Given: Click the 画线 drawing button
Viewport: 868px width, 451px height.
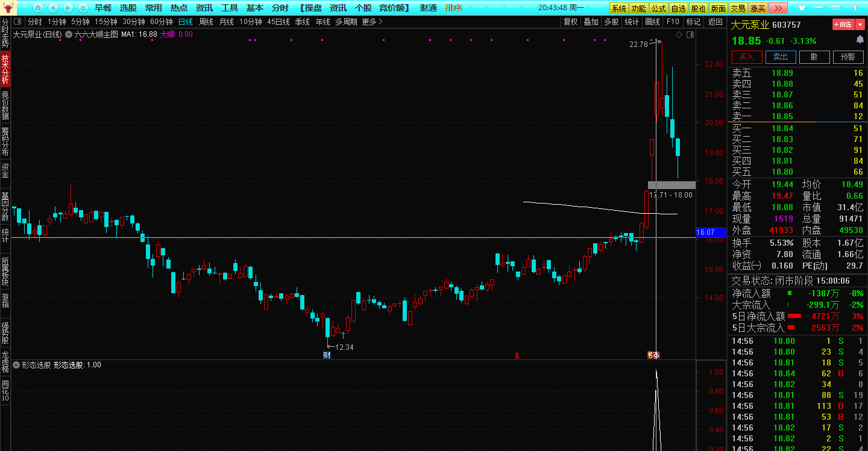Looking at the screenshot, I should coord(652,22).
